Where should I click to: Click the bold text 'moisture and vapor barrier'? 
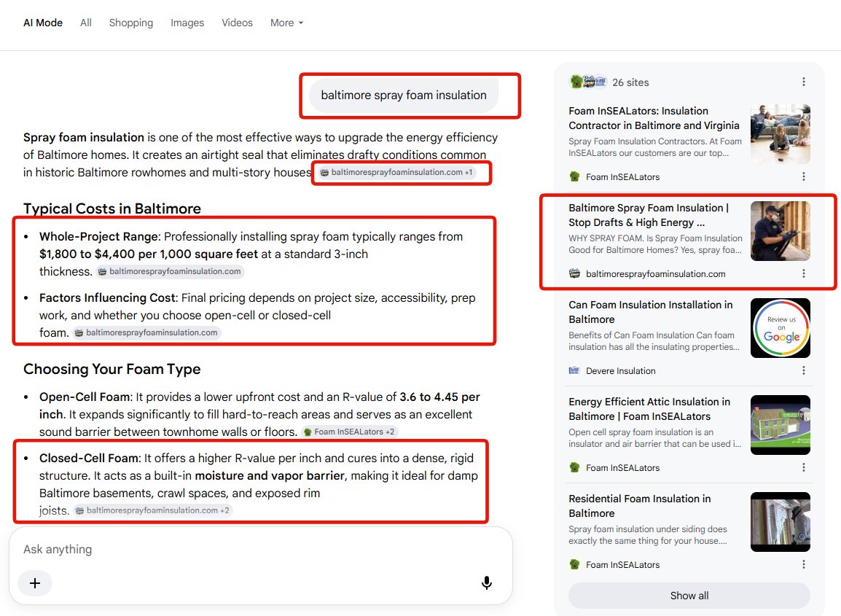point(269,475)
